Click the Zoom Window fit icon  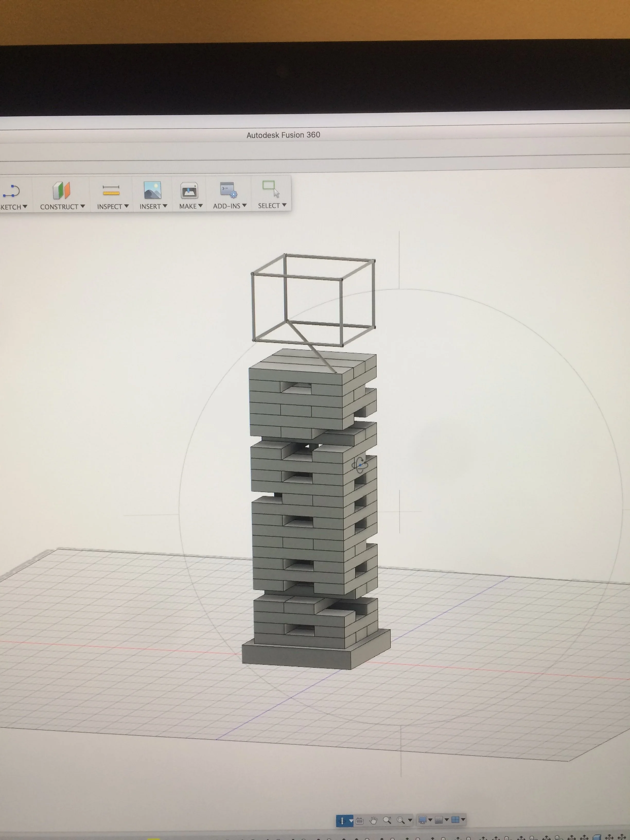tap(401, 820)
